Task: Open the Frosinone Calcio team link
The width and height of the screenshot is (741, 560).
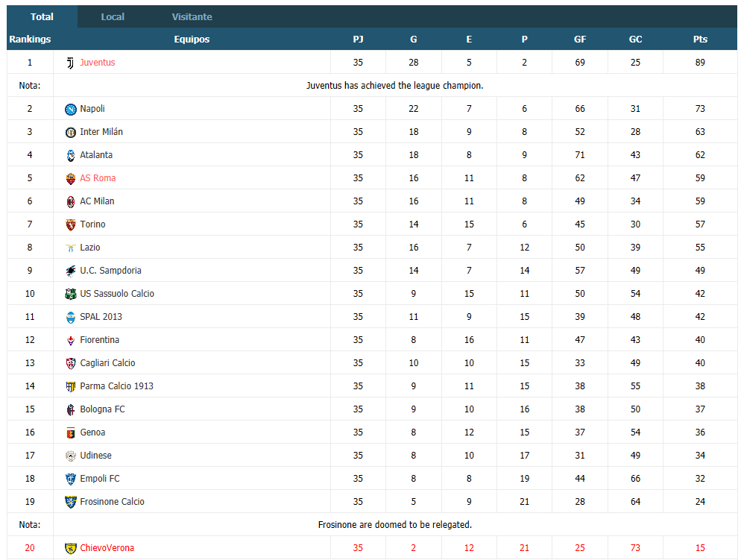Action: (x=112, y=503)
